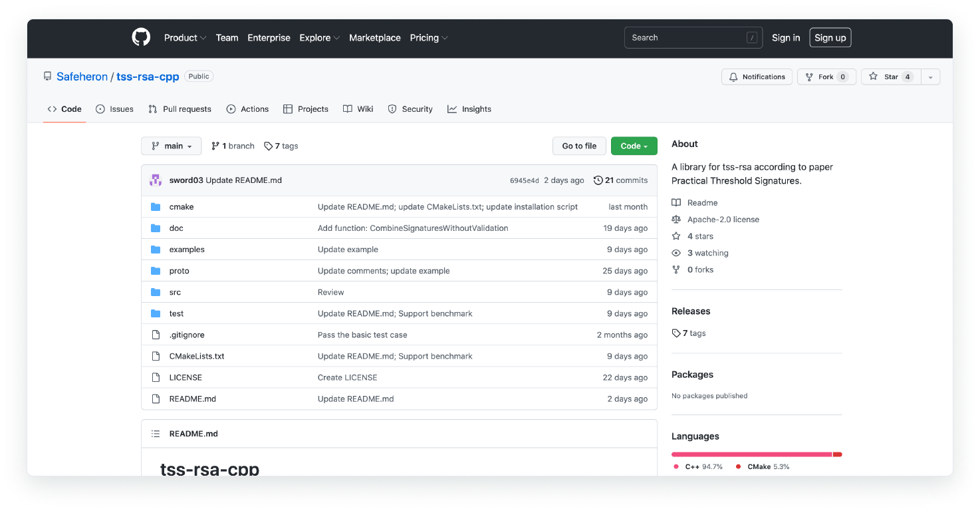Screen dimensions: 980x511
Task: Click the C++ languages color bar
Action: point(751,454)
